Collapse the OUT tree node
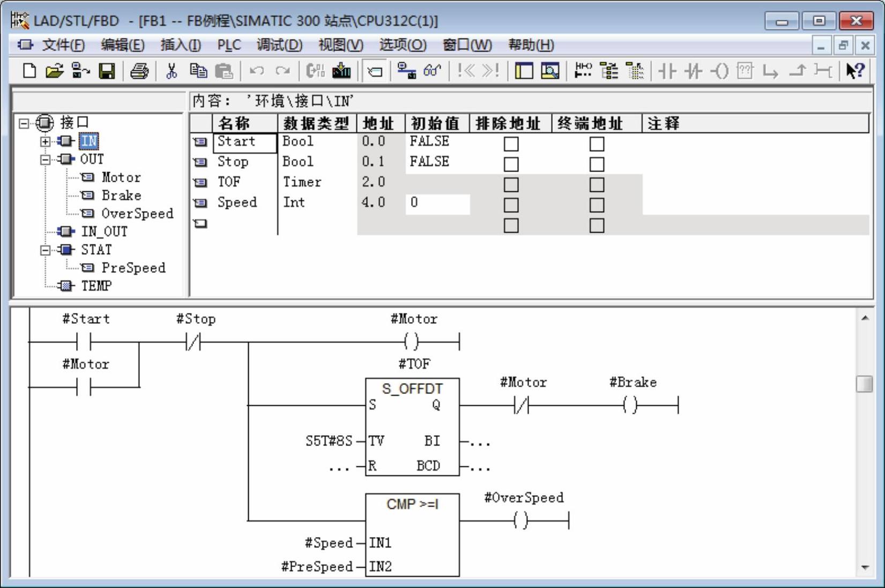885x588 pixels. pyautogui.click(x=46, y=160)
